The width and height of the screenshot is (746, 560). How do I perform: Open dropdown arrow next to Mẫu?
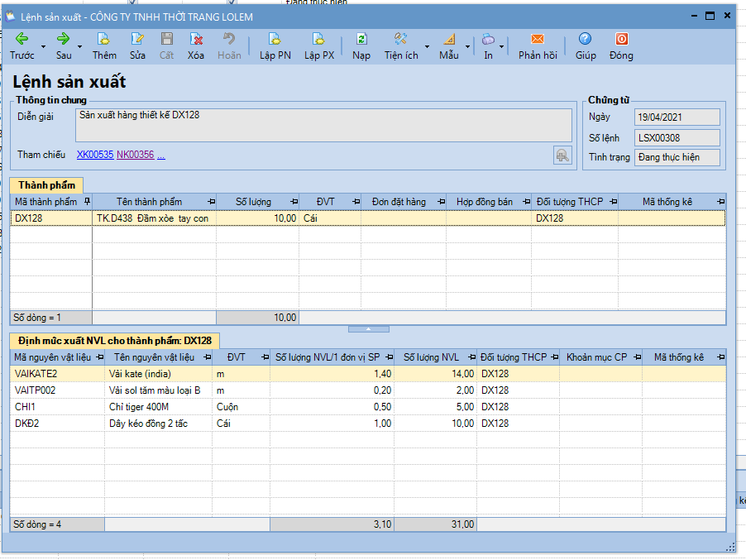(467, 46)
